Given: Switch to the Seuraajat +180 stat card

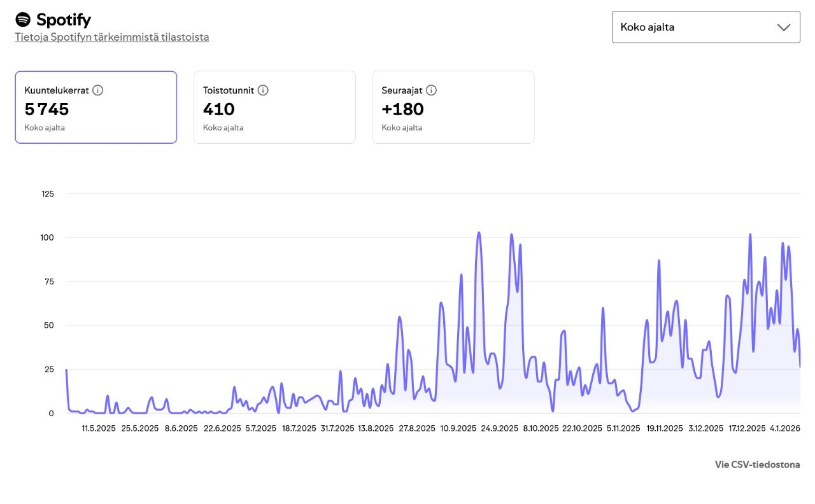Looking at the screenshot, I should tap(453, 108).
